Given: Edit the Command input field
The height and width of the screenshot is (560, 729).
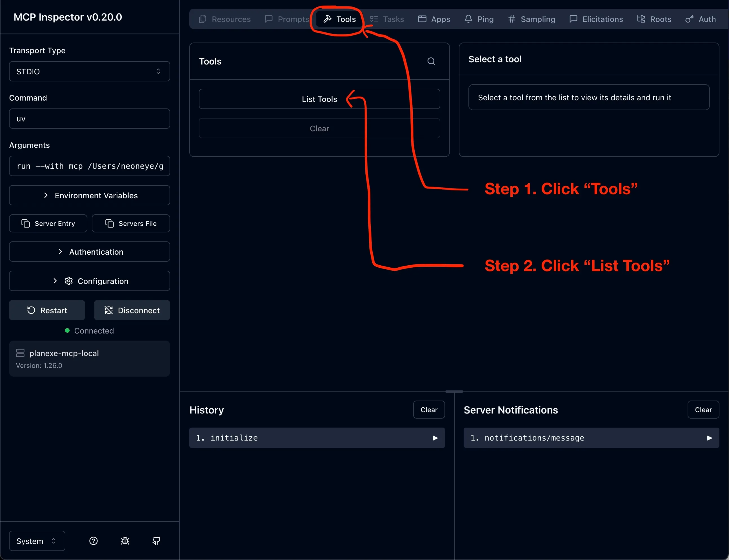Looking at the screenshot, I should pos(89,118).
